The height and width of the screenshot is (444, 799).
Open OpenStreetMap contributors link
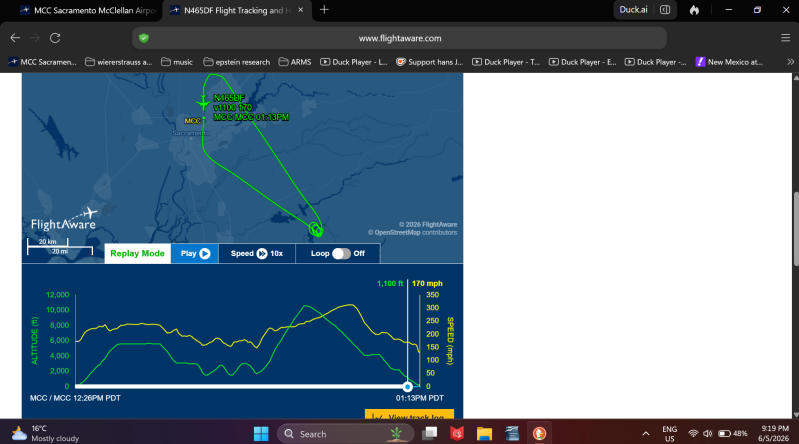[x=397, y=232]
